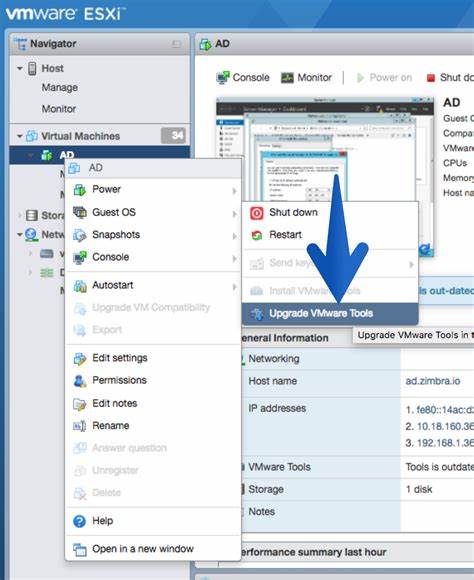Image resolution: width=474 pixels, height=580 pixels.
Task: Click the Monitor toolbar icon
Action: pyautogui.click(x=287, y=78)
